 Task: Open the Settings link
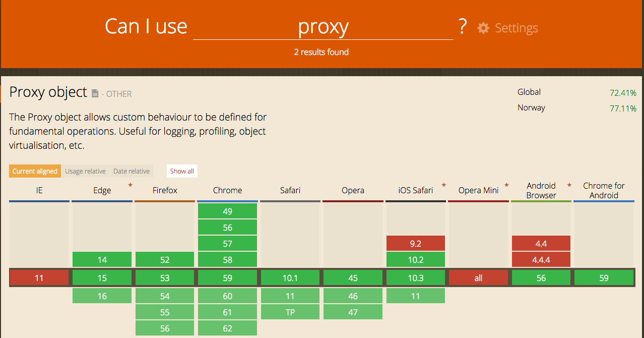click(x=516, y=28)
